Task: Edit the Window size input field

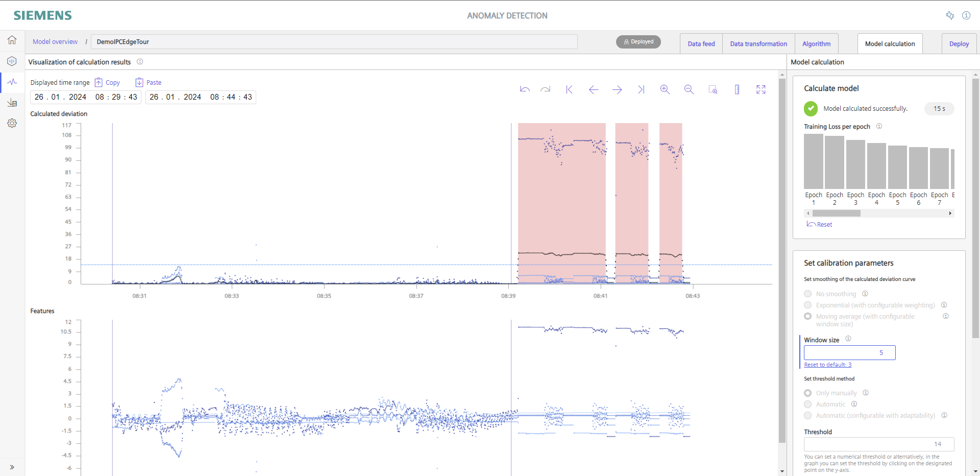Action: (849, 352)
